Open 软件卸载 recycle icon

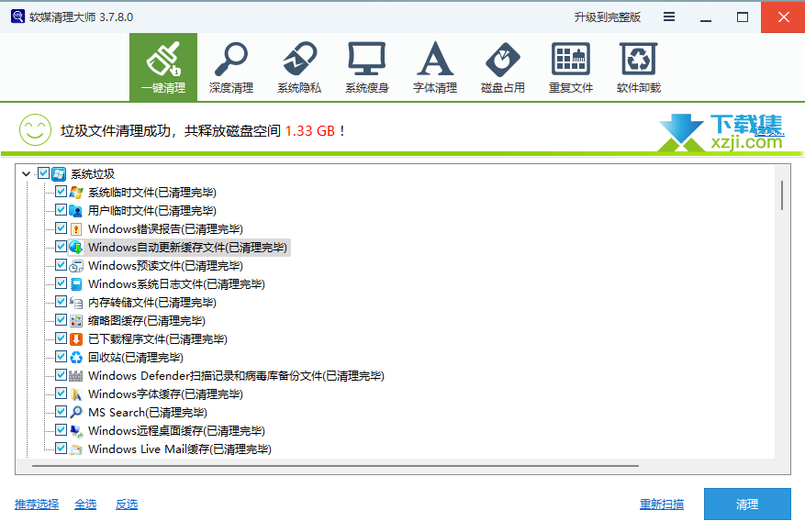coord(638,59)
